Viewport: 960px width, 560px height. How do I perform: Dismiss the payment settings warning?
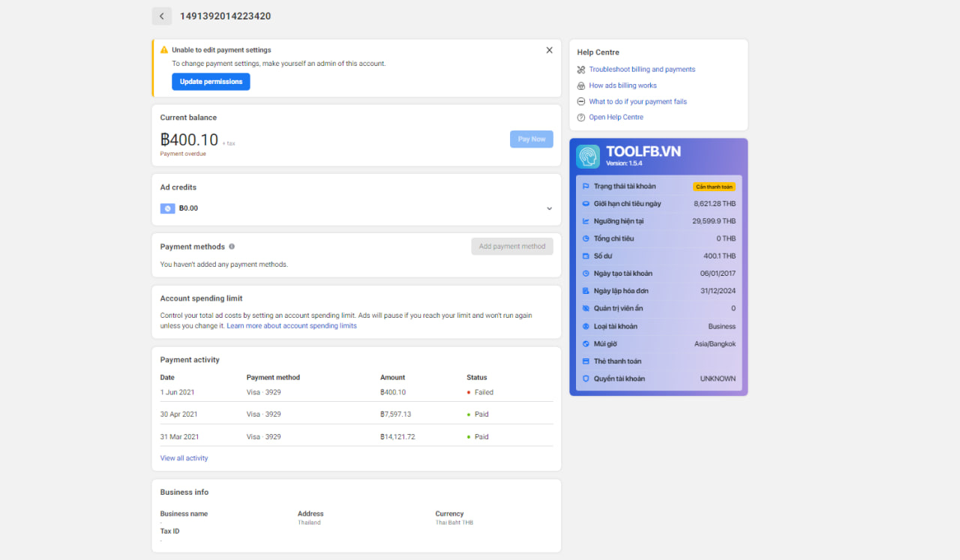(x=549, y=50)
